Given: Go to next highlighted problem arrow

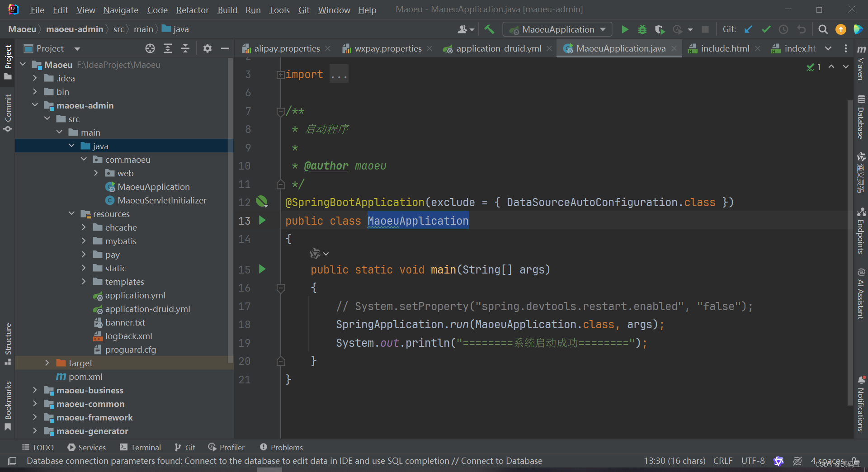Looking at the screenshot, I should pos(845,66).
